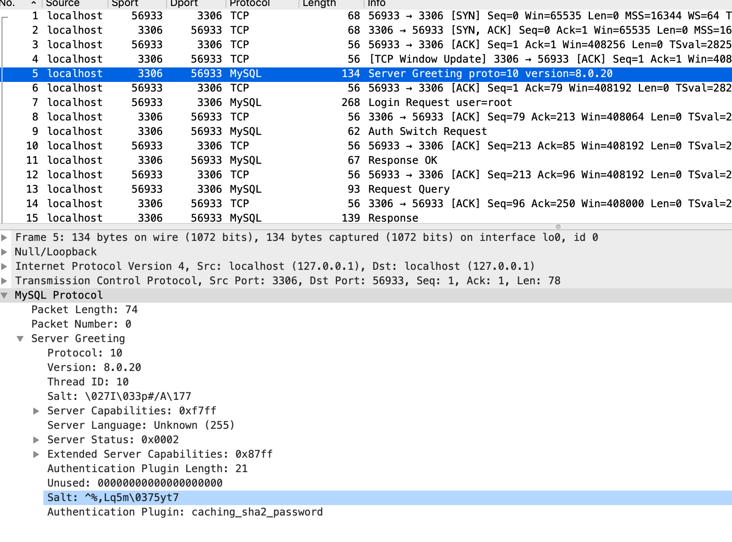The image size is (732, 542).
Task: Select Server Language: Unknown (255) field
Action: (141, 425)
